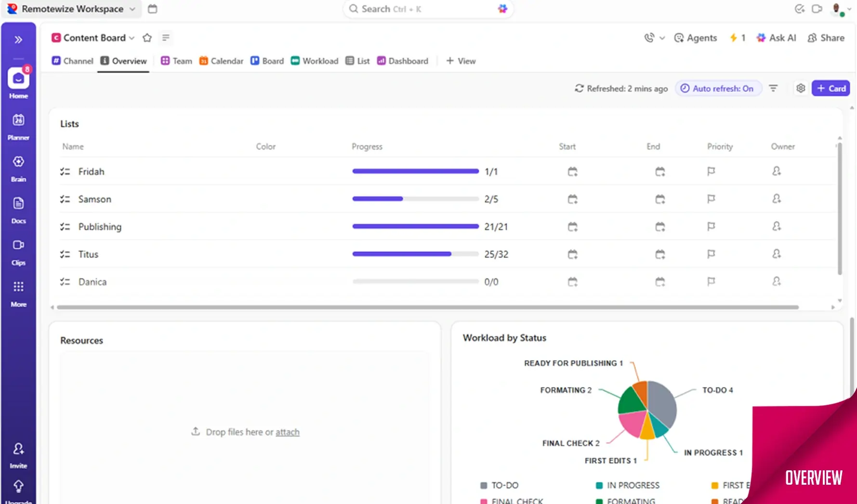The width and height of the screenshot is (857, 504).
Task: Open the Home inbox icon in sidebar
Action: [x=18, y=79]
